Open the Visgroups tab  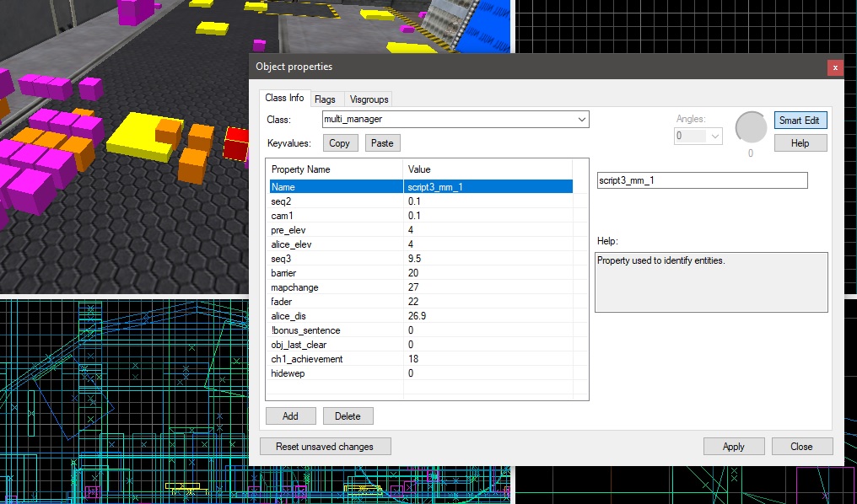pyautogui.click(x=369, y=99)
